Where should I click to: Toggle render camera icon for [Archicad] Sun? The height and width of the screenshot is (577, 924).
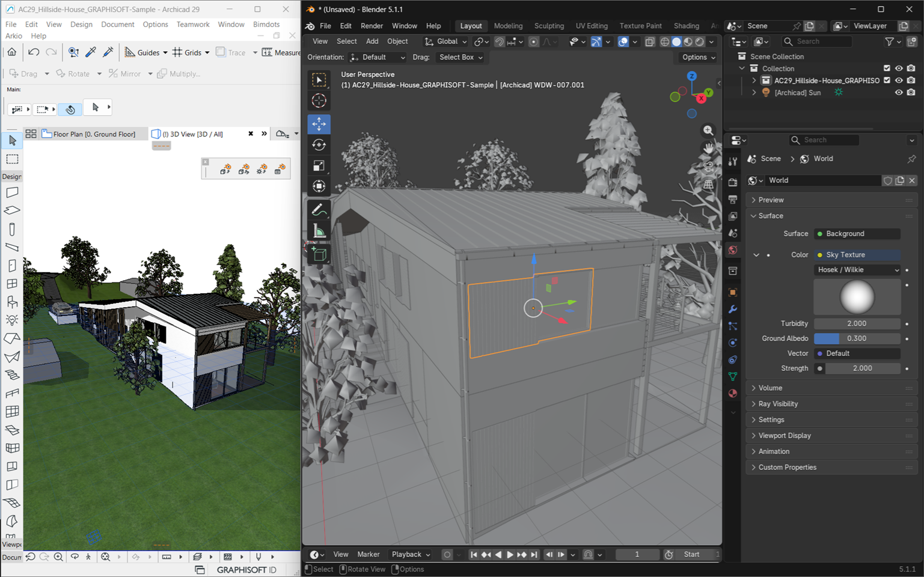pos(911,93)
